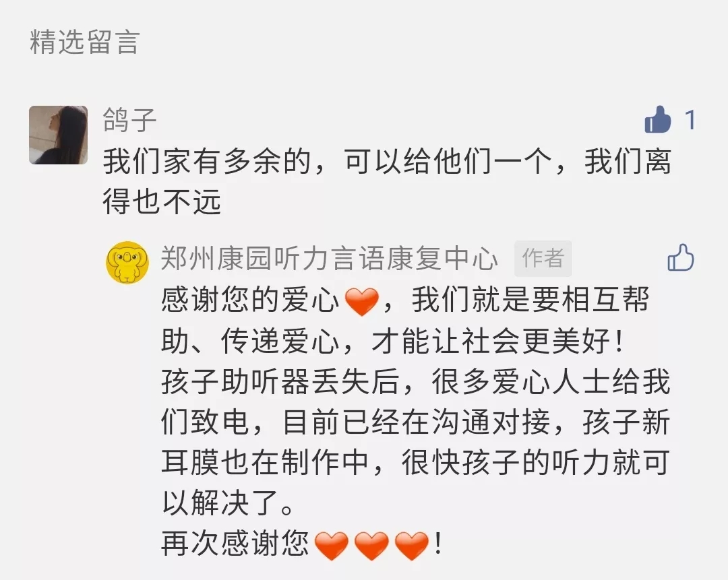
Task: Click the yellow koala author avatar
Action: point(127,262)
